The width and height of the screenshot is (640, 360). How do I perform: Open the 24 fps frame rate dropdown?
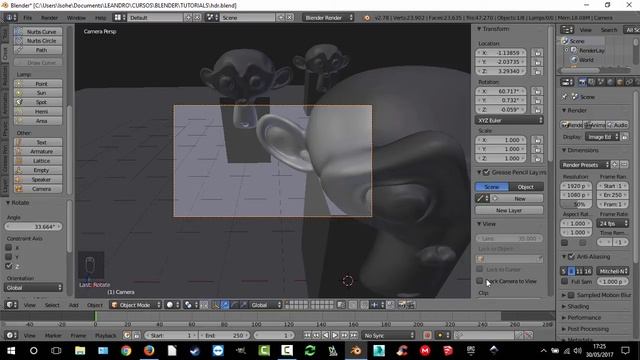(612, 223)
